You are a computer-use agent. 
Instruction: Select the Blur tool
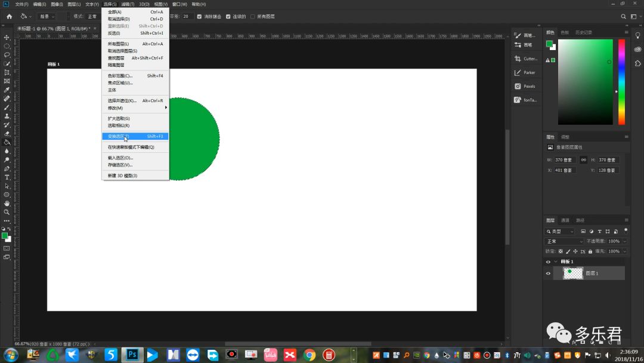[x=7, y=151]
